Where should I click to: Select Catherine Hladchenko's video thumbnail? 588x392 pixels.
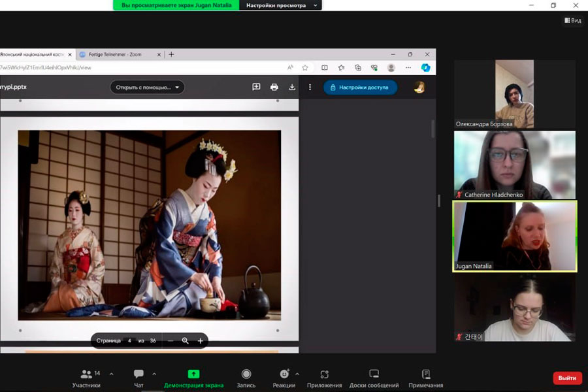pyautogui.click(x=515, y=164)
